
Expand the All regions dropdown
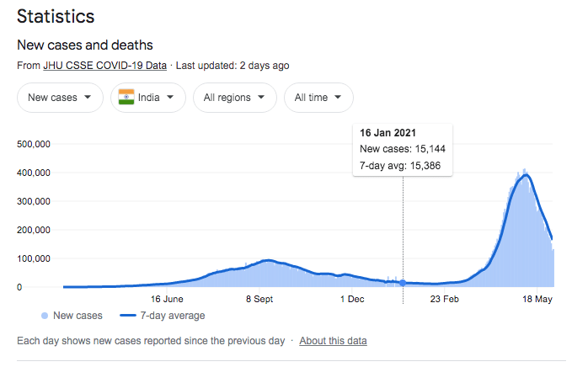[235, 98]
